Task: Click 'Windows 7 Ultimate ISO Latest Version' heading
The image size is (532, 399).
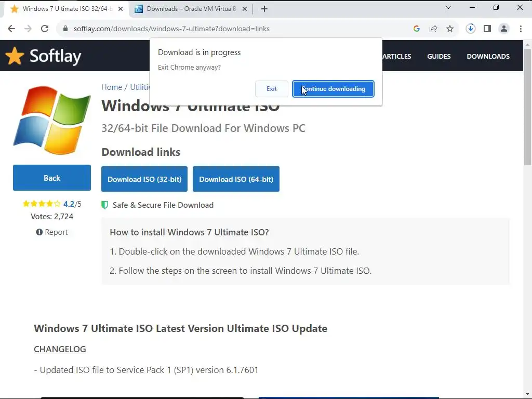Action: (x=180, y=328)
